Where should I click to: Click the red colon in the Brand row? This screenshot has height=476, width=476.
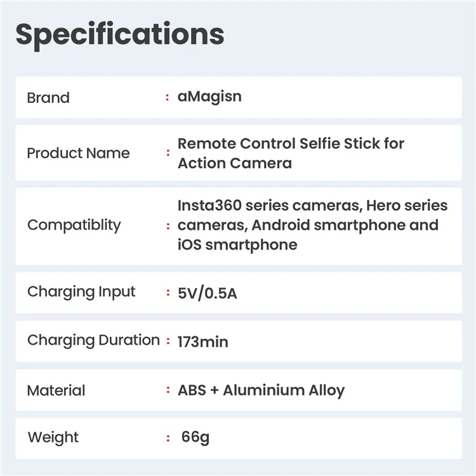point(168,98)
